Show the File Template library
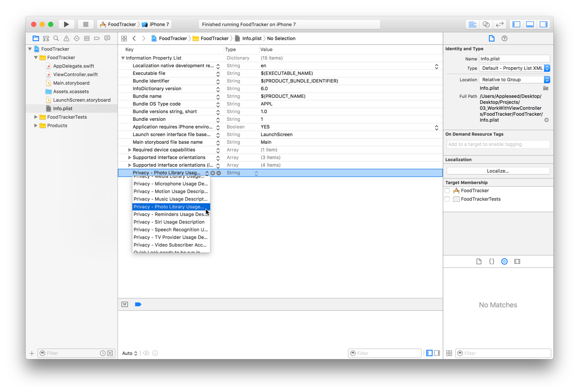The height and width of the screenshot is (392, 579). [x=479, y=261]
